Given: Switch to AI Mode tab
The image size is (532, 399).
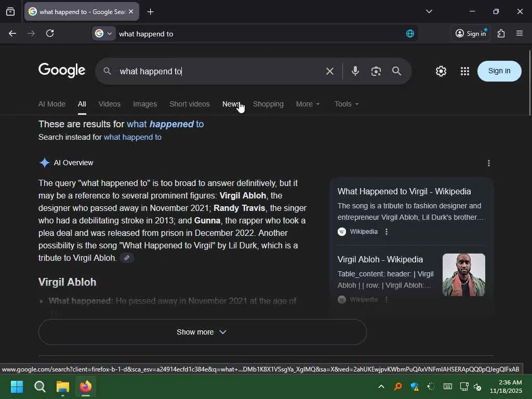Looking at the screenshot, I should click(x=52, y=104).
